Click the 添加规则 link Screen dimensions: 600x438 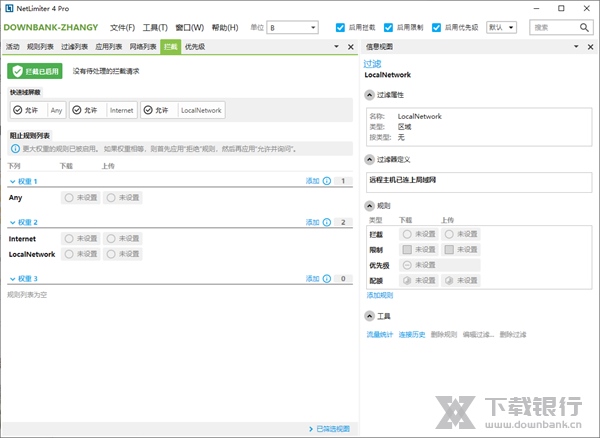(x=380, y=295)
